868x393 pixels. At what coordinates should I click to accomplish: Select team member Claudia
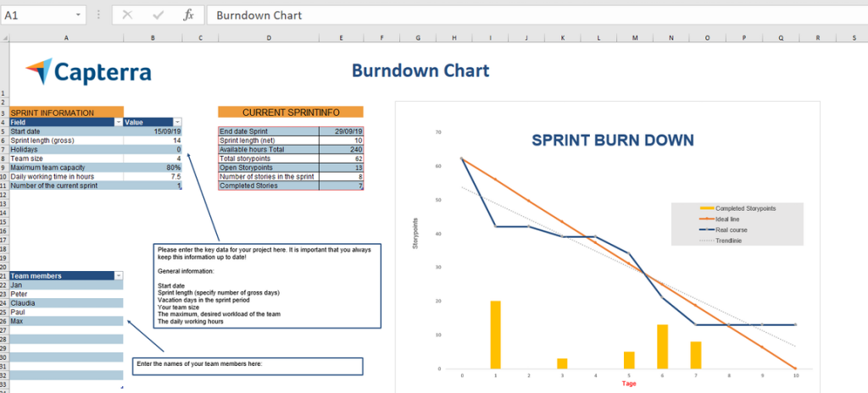coord(66,303)
